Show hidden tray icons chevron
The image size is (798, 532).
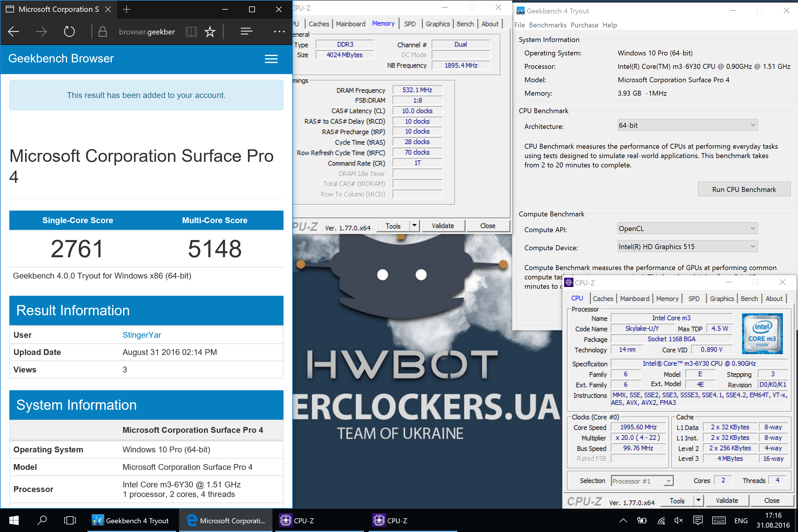click(x=623, y=520)
